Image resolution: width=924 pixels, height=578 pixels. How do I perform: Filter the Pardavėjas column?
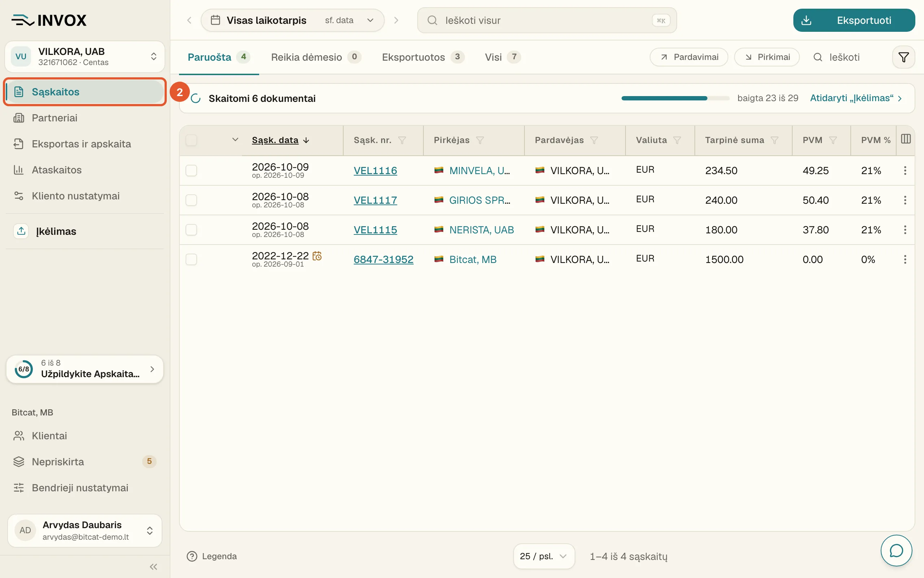pyautogui.click(x=594, y=140)
